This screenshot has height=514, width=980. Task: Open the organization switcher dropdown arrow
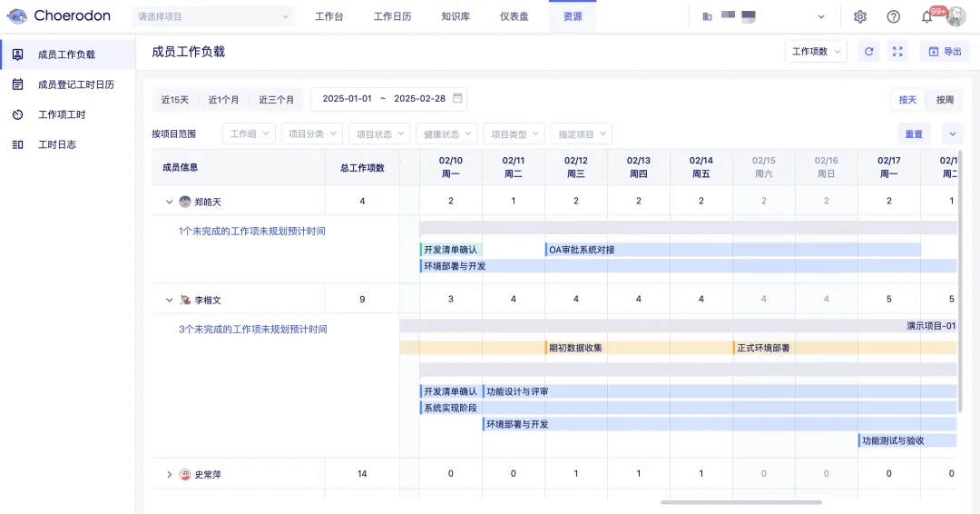tap(821, 17)
